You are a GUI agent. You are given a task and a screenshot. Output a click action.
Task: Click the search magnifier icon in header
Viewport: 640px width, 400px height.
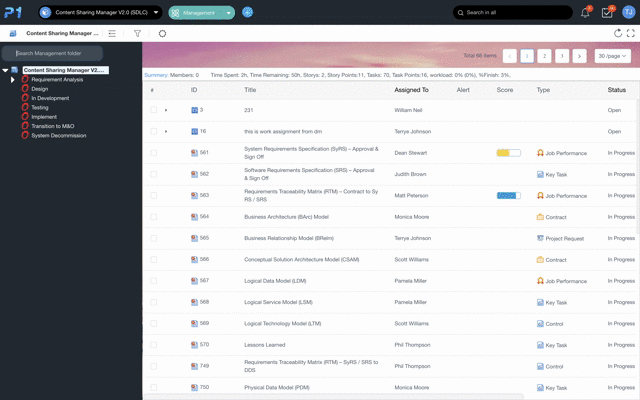(x=460, y=13)
